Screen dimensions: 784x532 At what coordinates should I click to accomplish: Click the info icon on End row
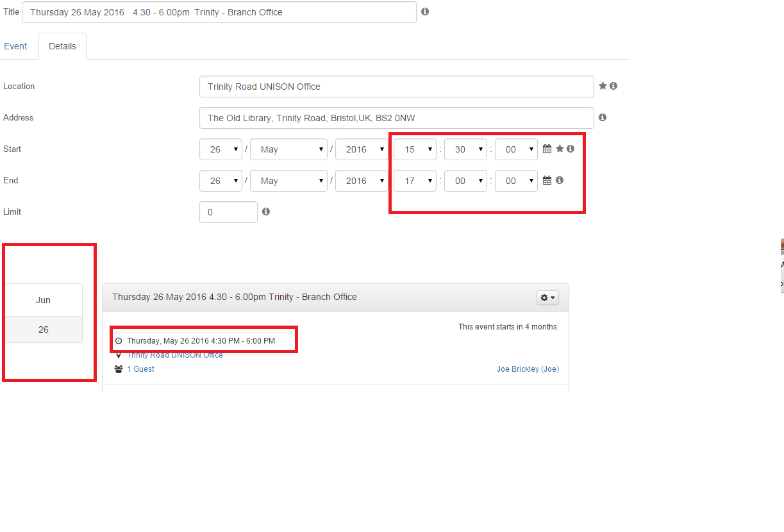coord(560,180)
